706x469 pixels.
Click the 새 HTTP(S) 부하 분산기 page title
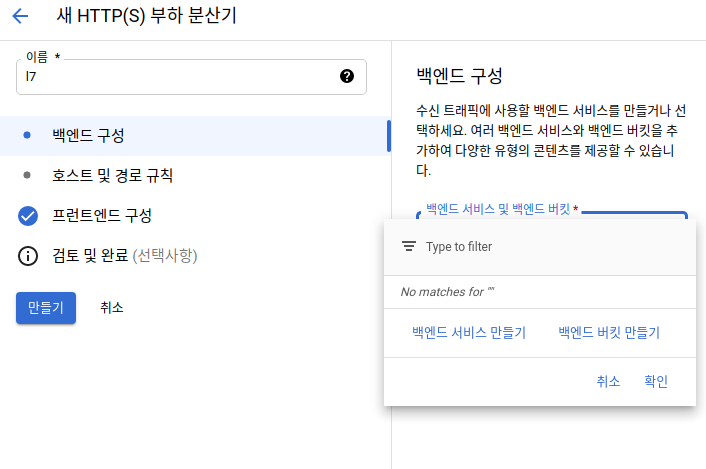click(x=147, y=16)
